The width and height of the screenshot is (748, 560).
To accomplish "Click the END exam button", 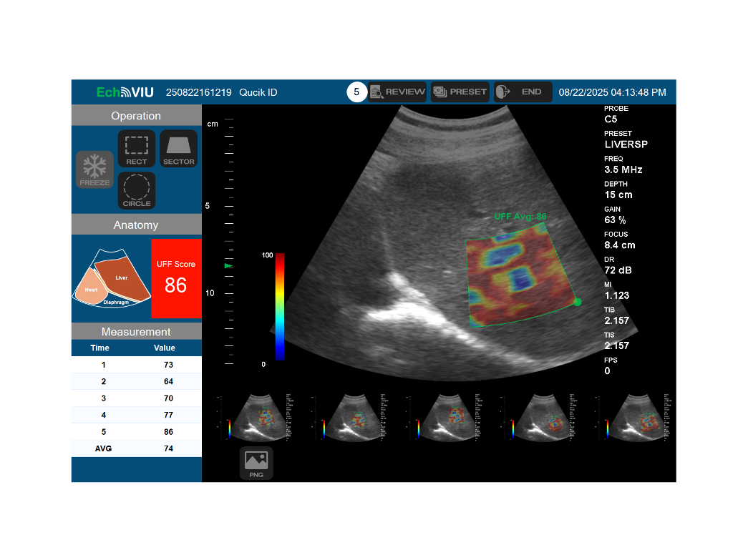I will [523, 92].
